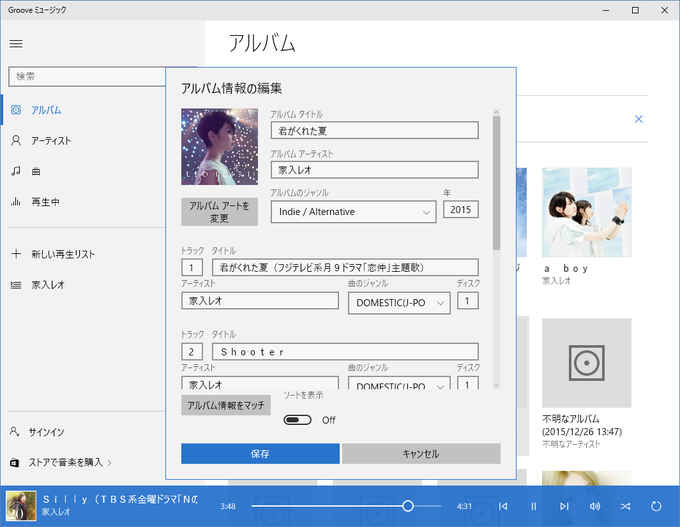Pause the current song
The image size is (680, 527).
pos(534,506)
